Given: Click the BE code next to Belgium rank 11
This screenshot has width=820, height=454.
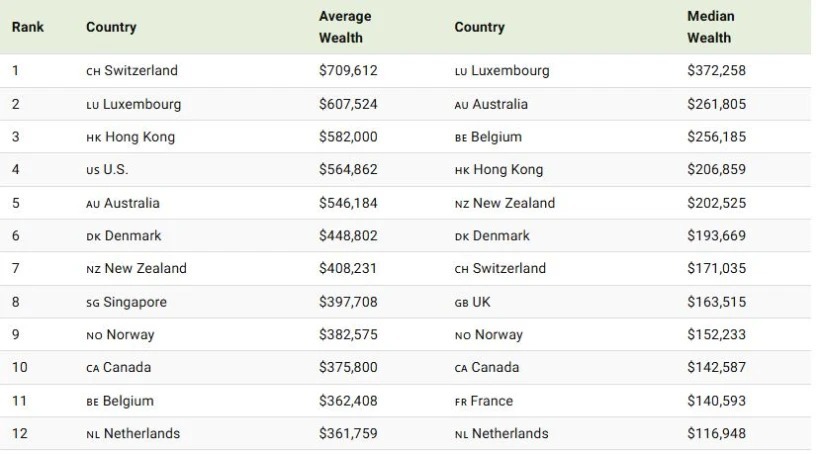Looking at the screenshot, I should click(x=92, y=402).
